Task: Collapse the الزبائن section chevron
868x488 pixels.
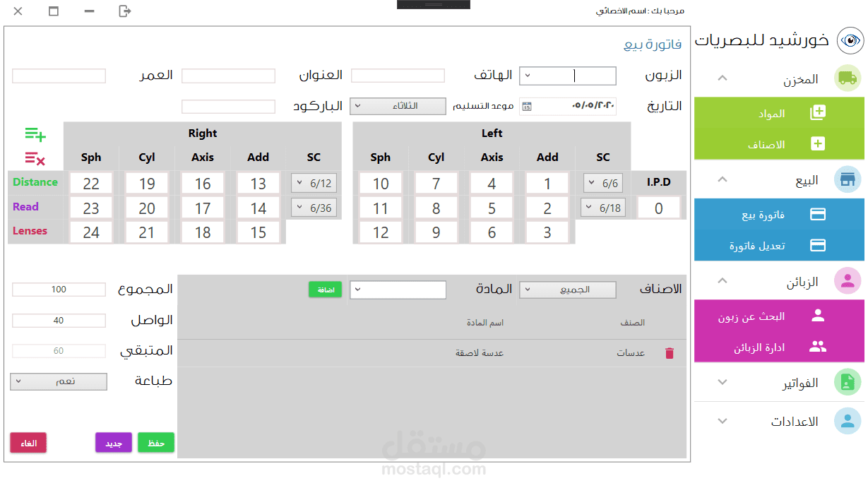Action: pyautogui.click(x=722, y=280)
